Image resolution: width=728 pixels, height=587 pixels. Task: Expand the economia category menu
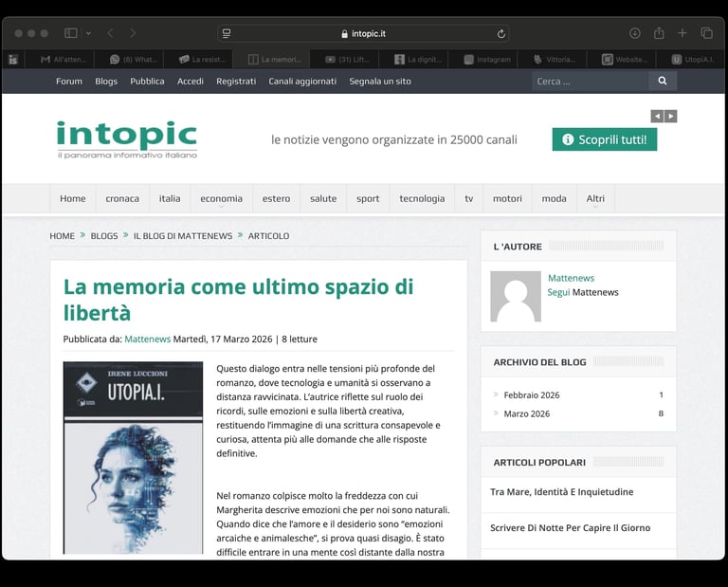pos(222,199)
